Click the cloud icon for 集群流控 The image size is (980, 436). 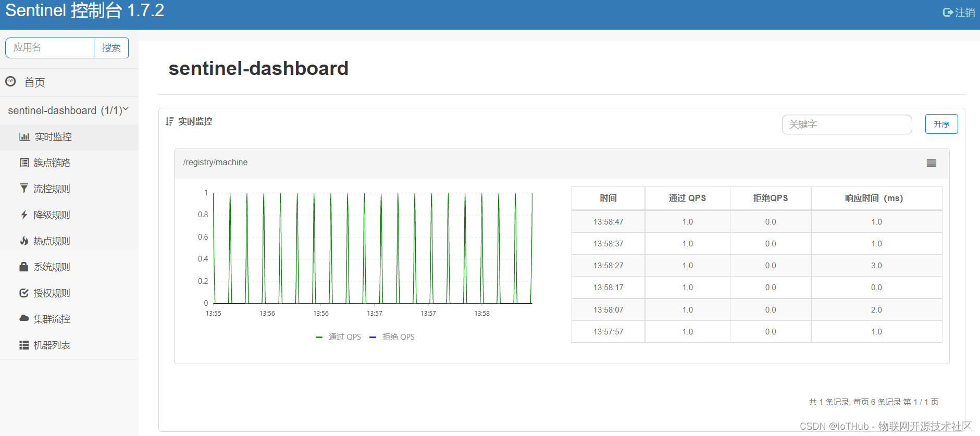(24, 318)
